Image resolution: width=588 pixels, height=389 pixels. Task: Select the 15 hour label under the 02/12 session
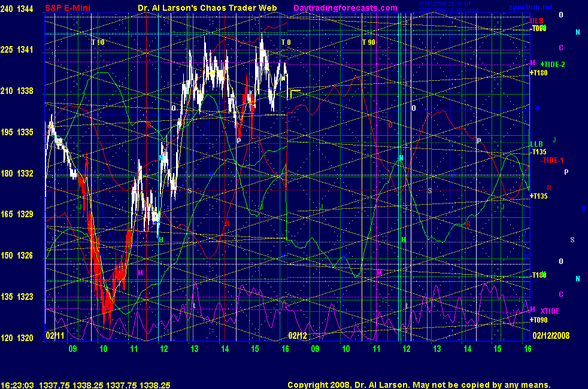(497, 349)
